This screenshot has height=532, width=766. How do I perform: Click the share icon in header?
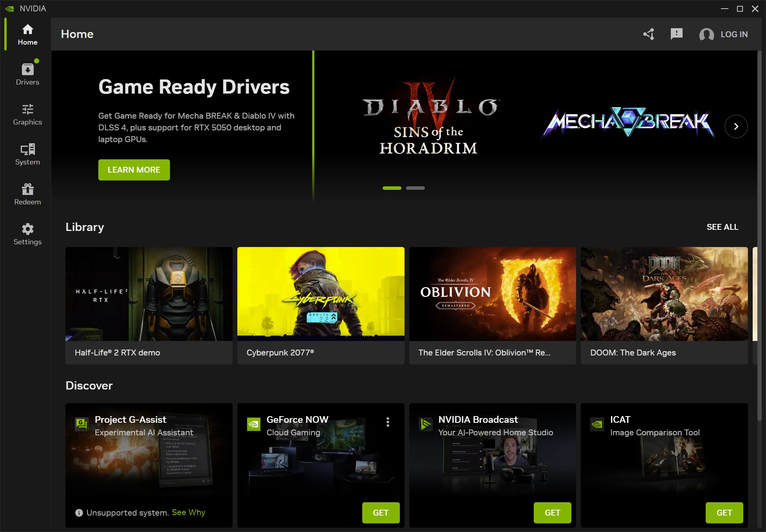click(649, 34)
